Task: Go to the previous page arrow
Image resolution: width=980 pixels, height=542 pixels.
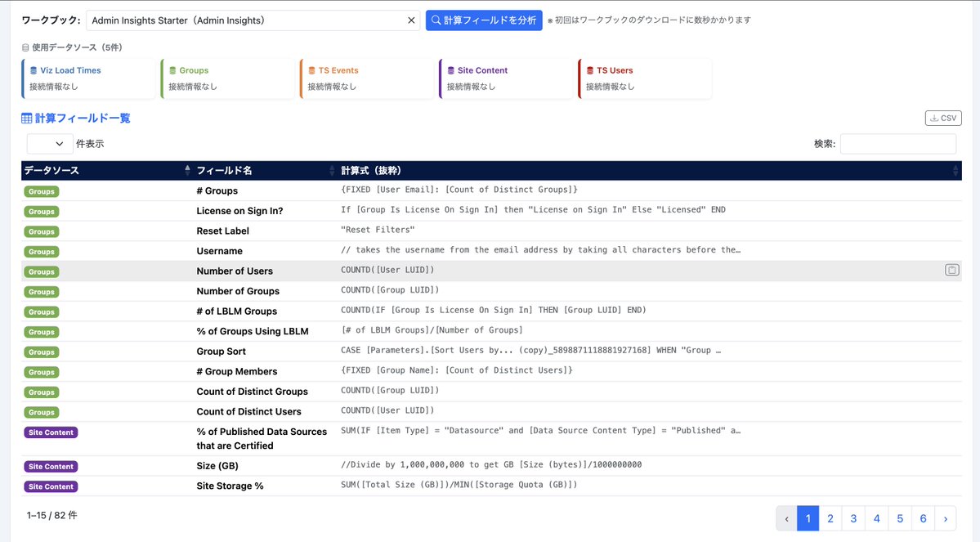Action: (787, 518)
